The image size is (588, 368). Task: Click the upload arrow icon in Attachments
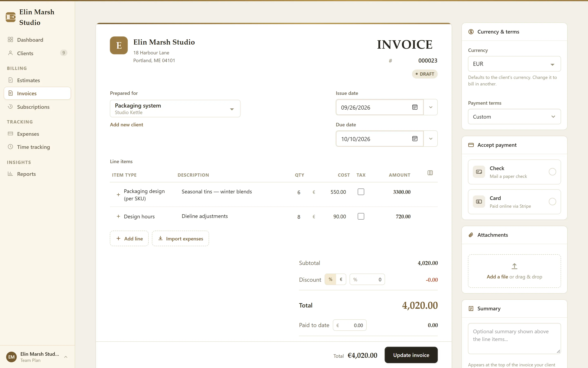514,266
